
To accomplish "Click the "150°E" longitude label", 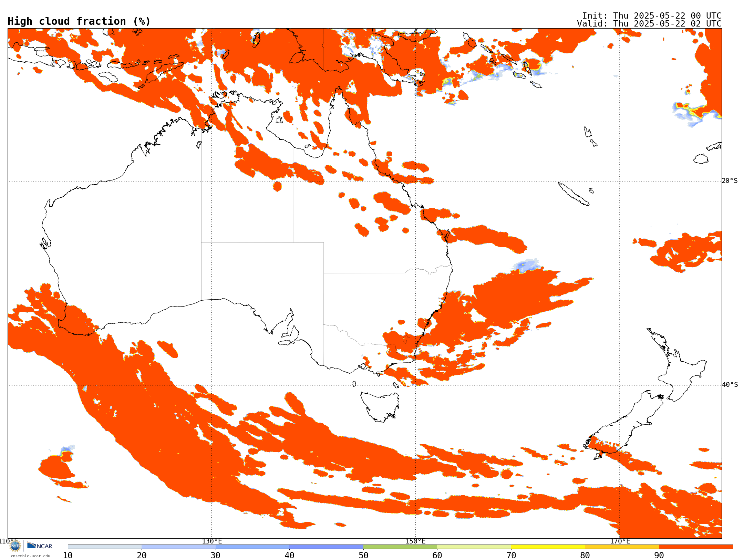I will [x=415, y=541].
